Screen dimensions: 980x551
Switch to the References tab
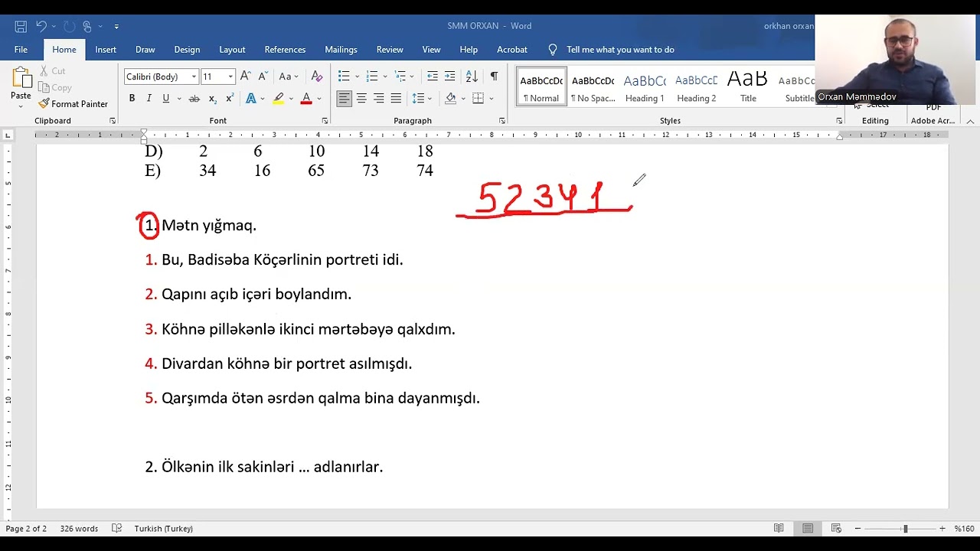tap(285, 50)
